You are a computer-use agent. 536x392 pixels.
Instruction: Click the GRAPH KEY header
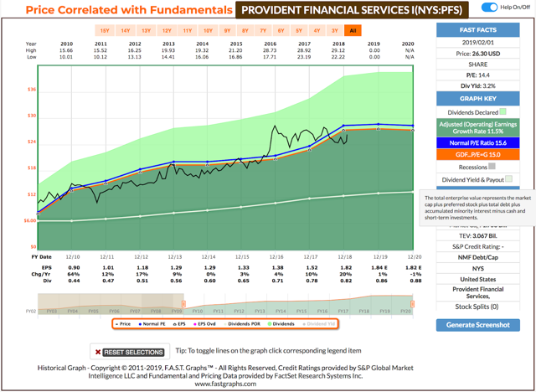[x=478, y=99]
